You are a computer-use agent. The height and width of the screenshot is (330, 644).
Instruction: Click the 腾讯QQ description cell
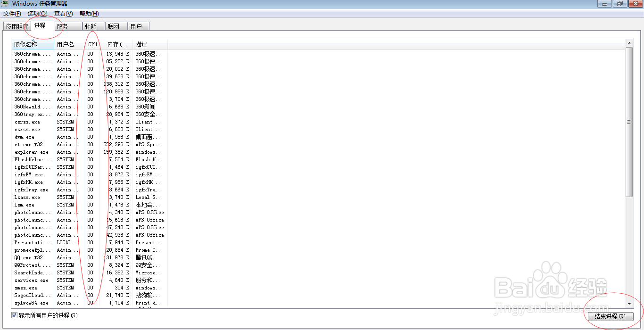pos(144,257)
